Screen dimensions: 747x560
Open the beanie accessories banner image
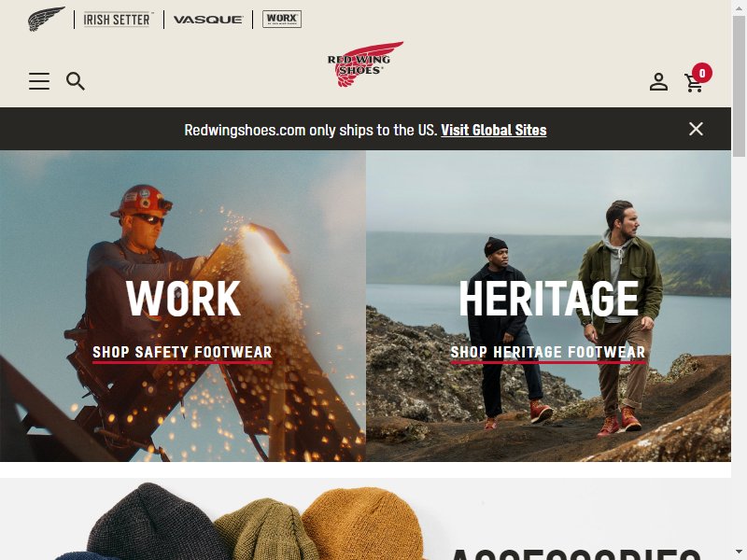pos(365,519)
